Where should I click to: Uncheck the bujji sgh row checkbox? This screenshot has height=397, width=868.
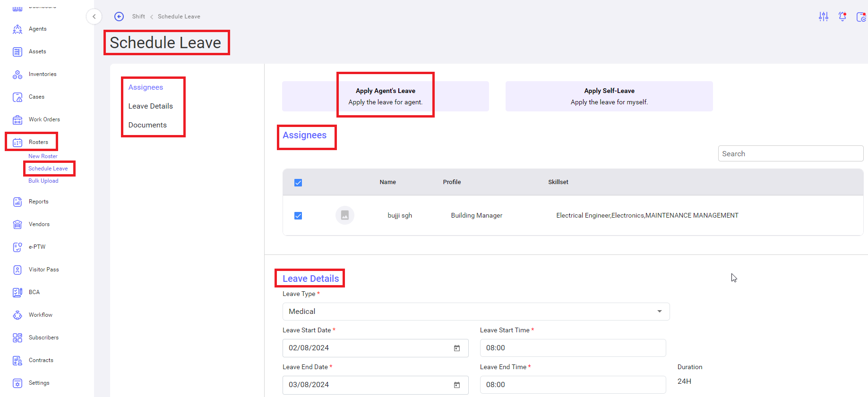298,216
